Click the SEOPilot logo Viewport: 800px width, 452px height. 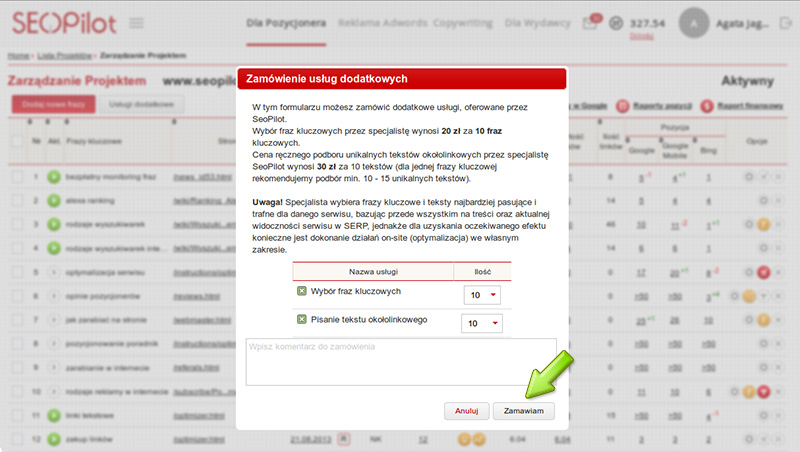(x=62, y=21)
